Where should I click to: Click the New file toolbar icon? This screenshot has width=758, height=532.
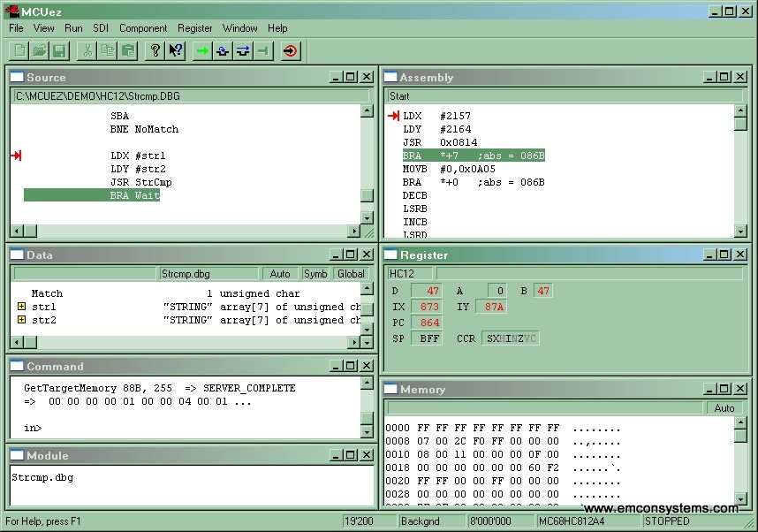pos(19,50)
